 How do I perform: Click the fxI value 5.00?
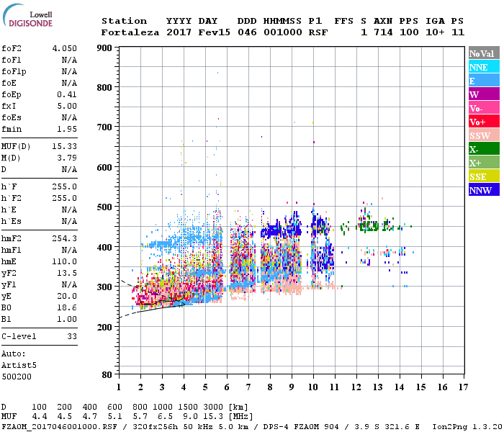[x=67, y=106]
